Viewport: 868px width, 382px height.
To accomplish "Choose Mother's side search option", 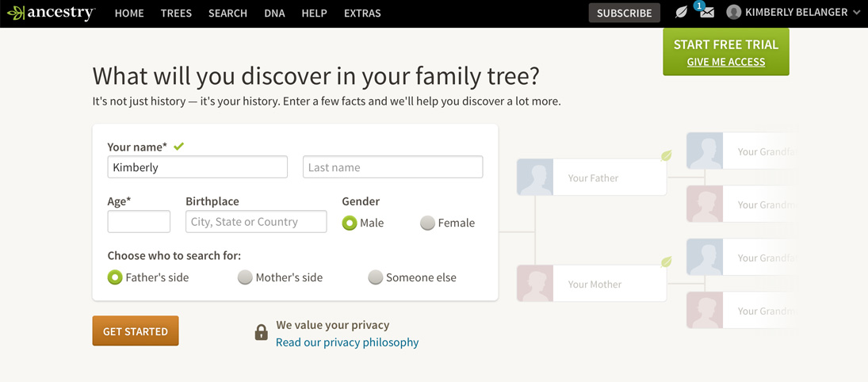I will pos(245,277).
